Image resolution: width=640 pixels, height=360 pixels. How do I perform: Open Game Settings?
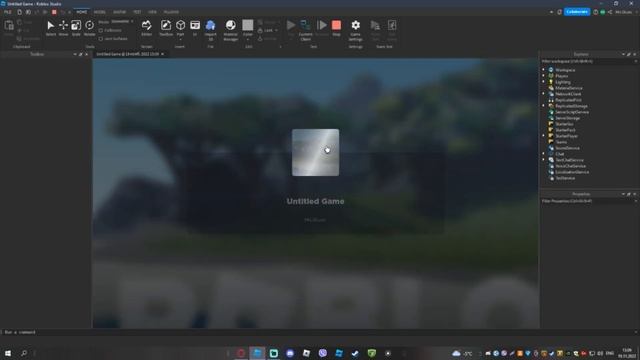pos(356,29)
